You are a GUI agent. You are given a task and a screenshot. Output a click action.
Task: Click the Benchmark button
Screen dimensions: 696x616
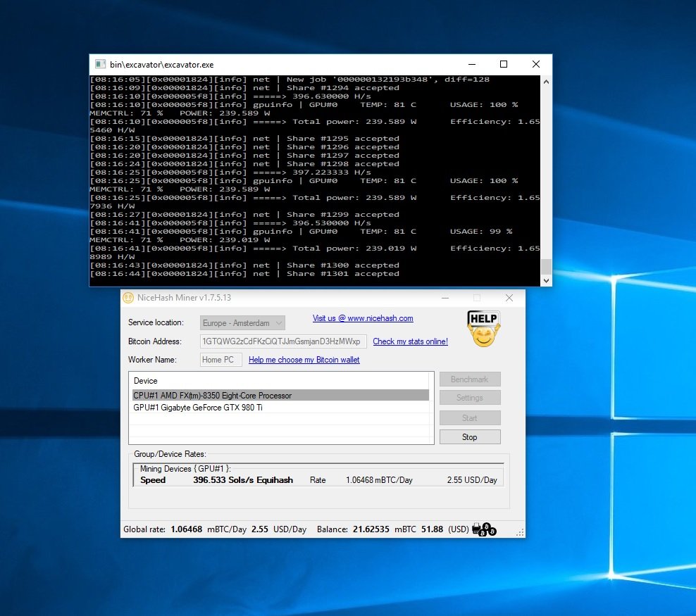470,379
